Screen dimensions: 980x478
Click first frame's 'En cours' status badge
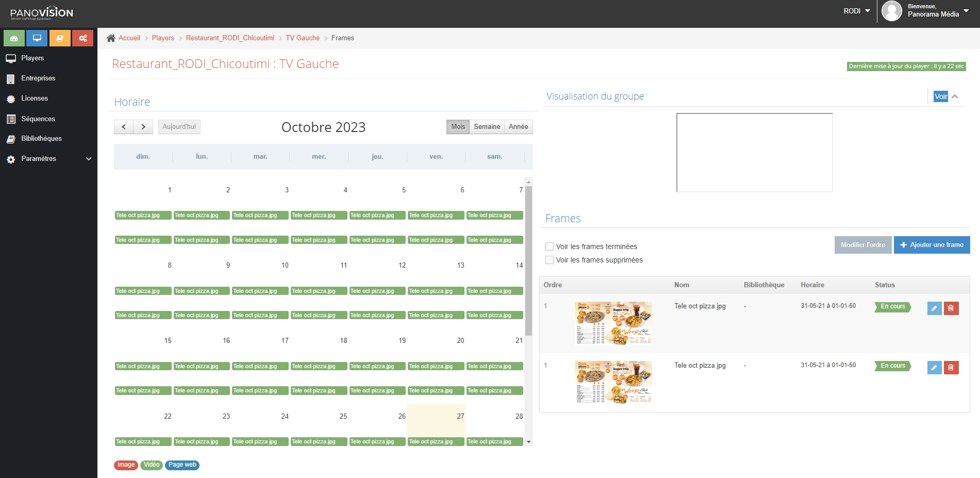point(893,307)
